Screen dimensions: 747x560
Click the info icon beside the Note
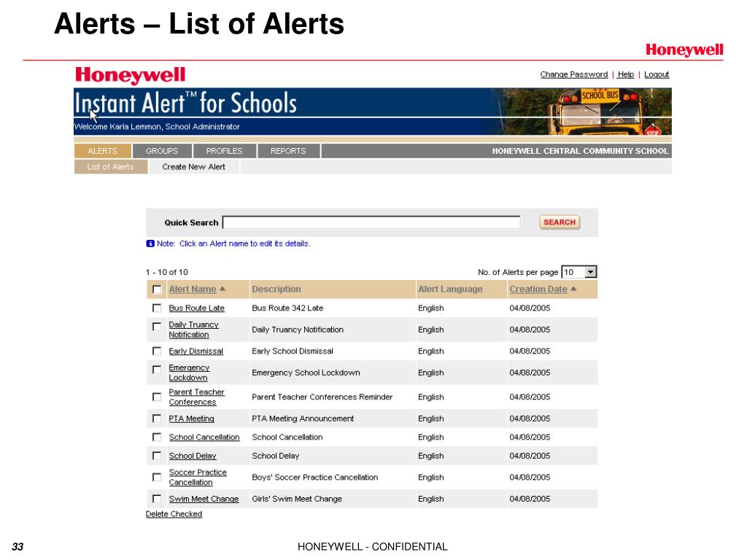[x=150, y=244]
